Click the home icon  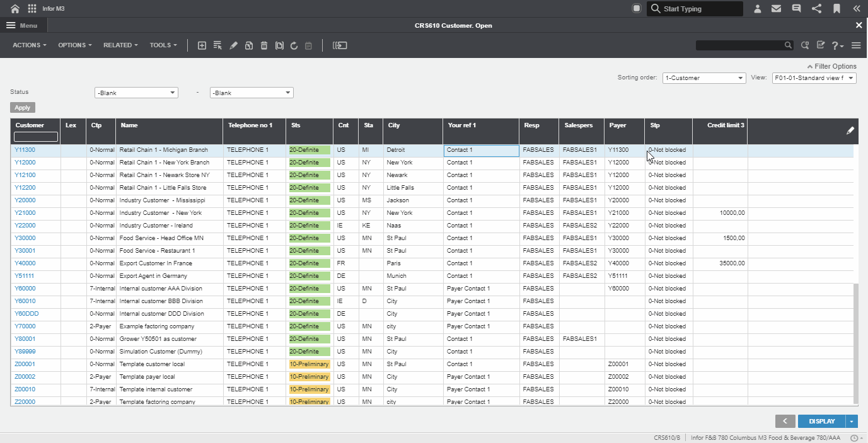[x=15, y=9]
